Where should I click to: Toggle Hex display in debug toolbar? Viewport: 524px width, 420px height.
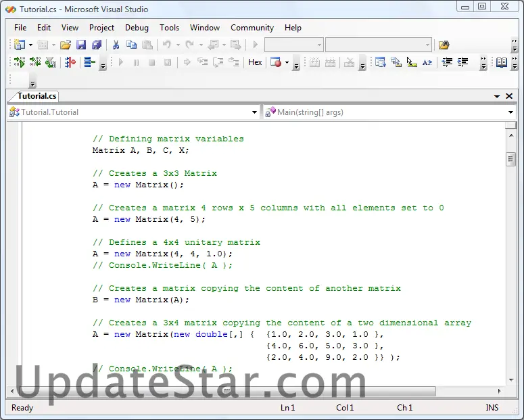[x=255, y=62]
